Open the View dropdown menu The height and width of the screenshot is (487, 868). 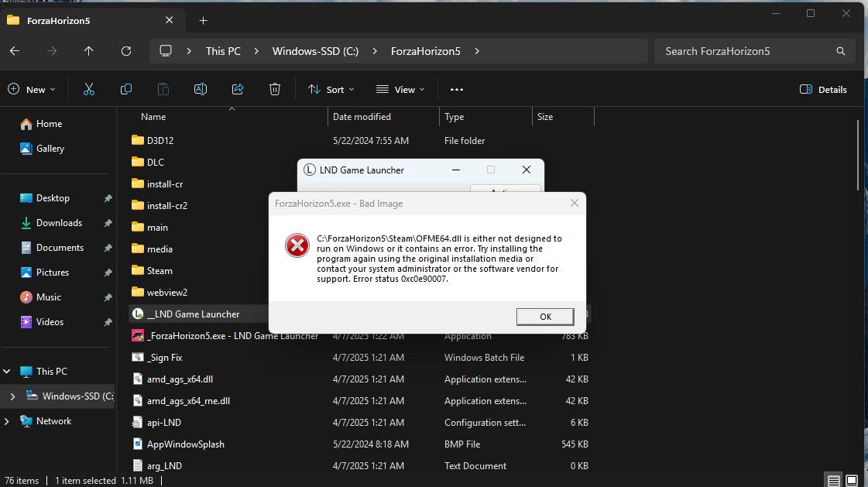click(400, 89)
